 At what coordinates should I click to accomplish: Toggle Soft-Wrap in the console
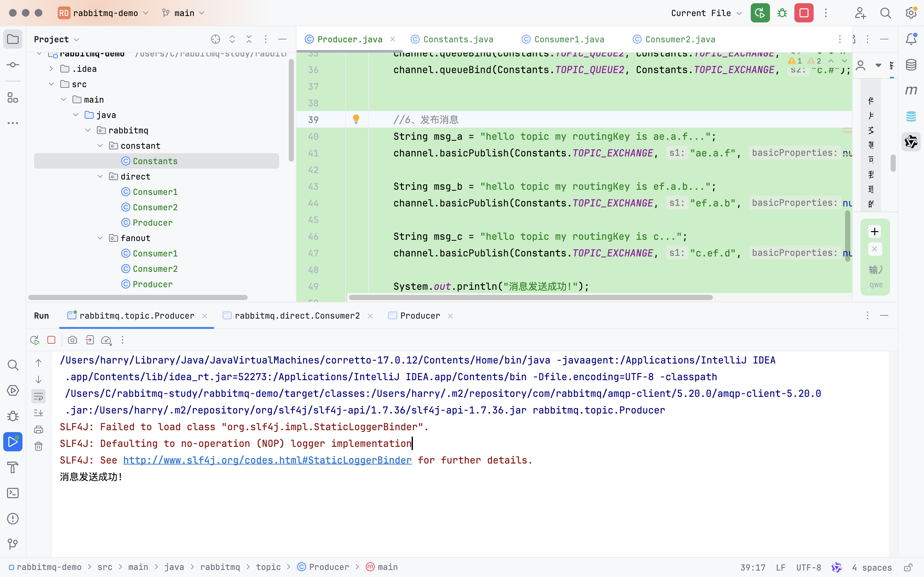click(38, 397)
